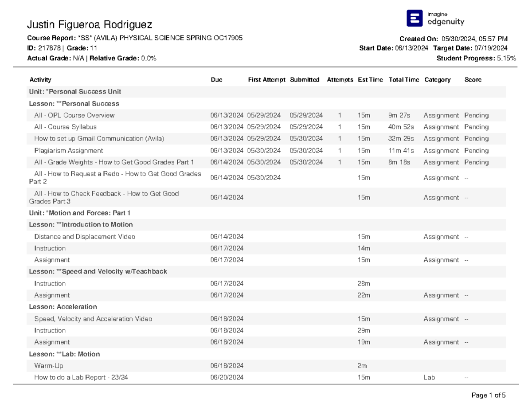Select the Personal Success Unit row

coord(266,92)
